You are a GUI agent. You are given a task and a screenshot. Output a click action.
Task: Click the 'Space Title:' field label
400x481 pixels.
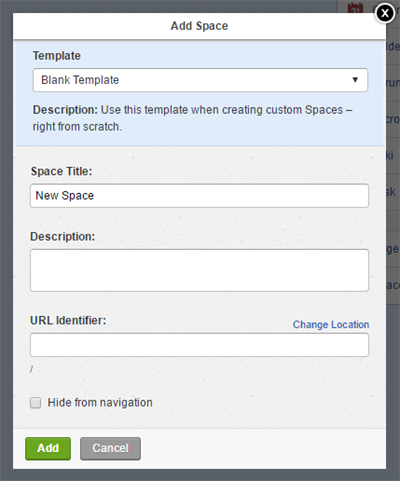tap(61, 171)
